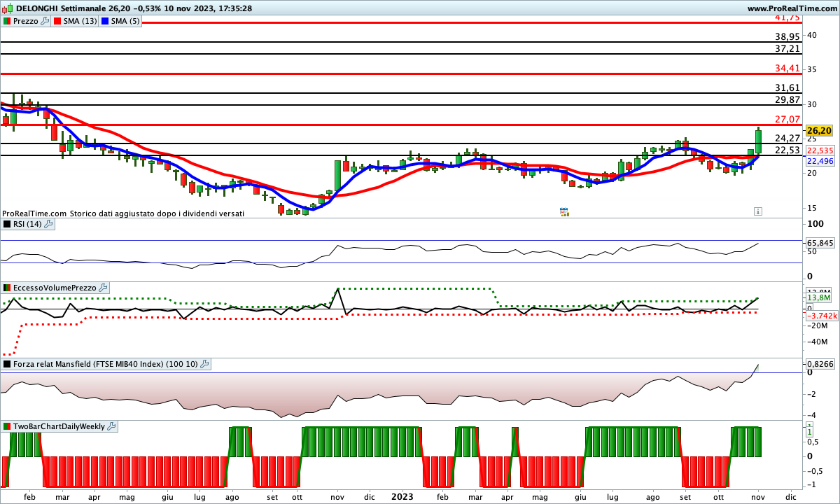Click the red -3.742k value label

click(822, 316)
